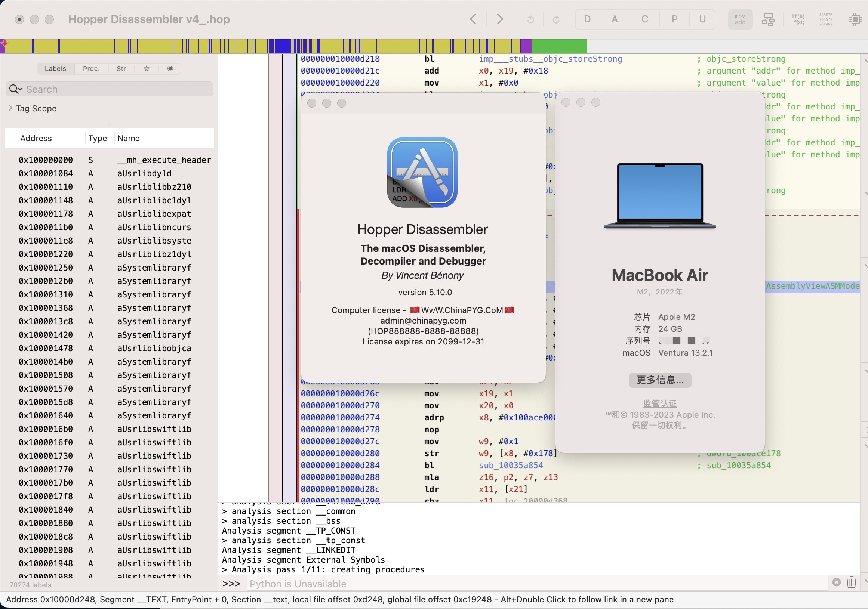Open search options magnifier dropdown
The width and height of the screenshot is (868, 609).
15,89
